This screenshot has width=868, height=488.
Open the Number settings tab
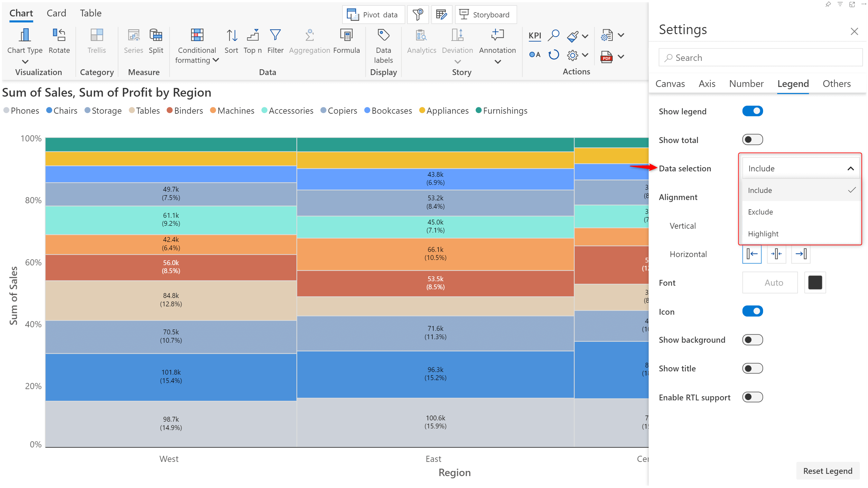[746, 84]
